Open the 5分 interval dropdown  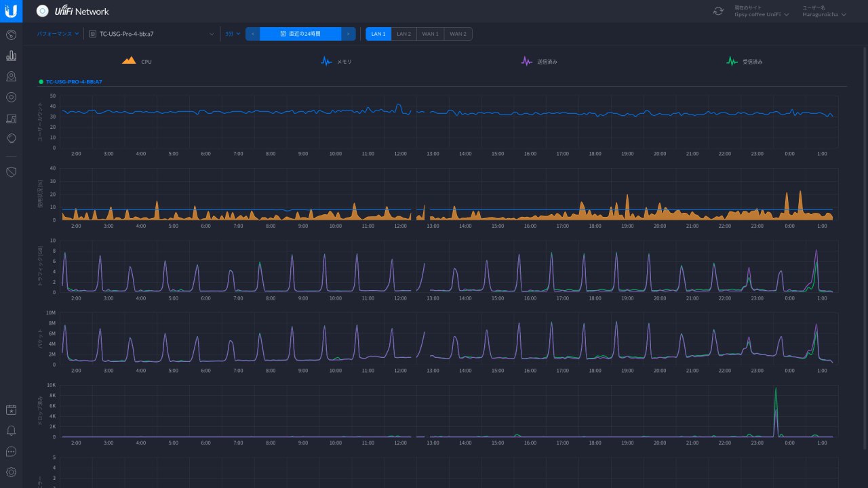click(233, 33)
